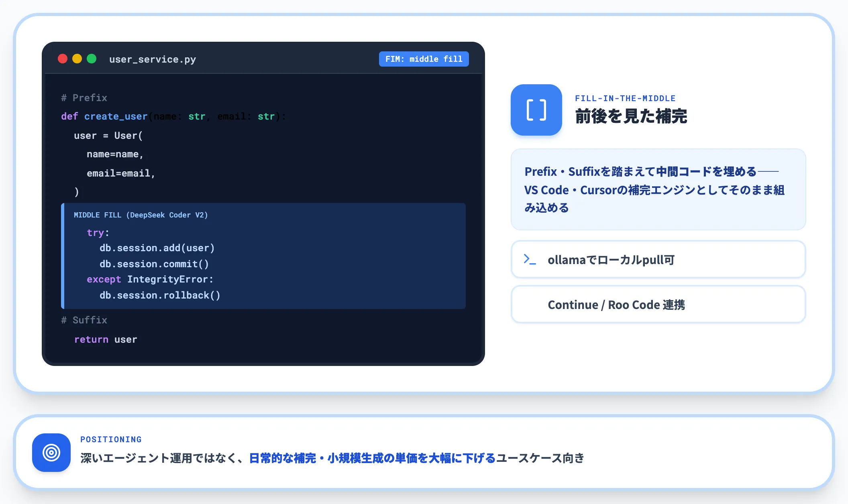Click the user_service.py file name

click(x=153, y=59)
